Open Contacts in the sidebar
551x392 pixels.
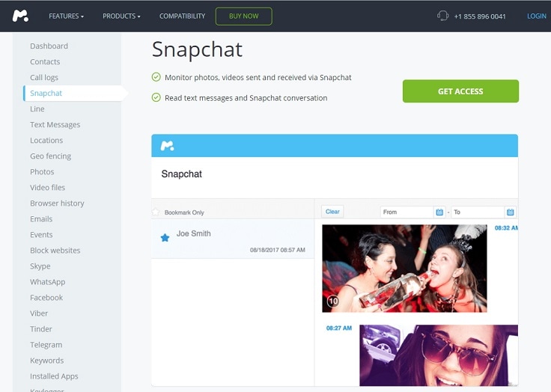[45, 62]
